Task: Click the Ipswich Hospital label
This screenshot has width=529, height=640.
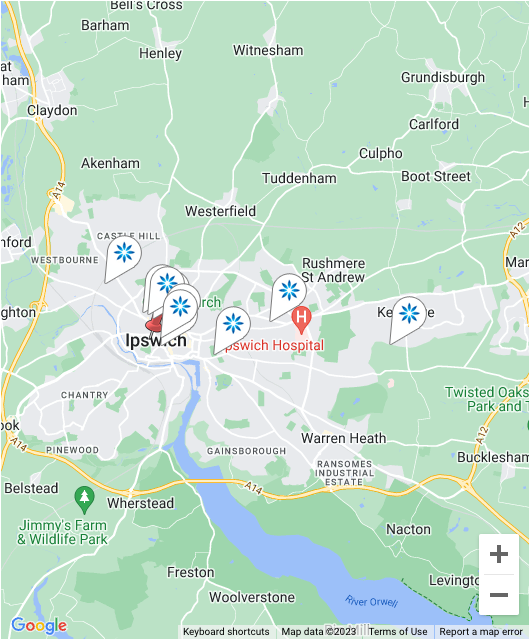Action: 273,345
